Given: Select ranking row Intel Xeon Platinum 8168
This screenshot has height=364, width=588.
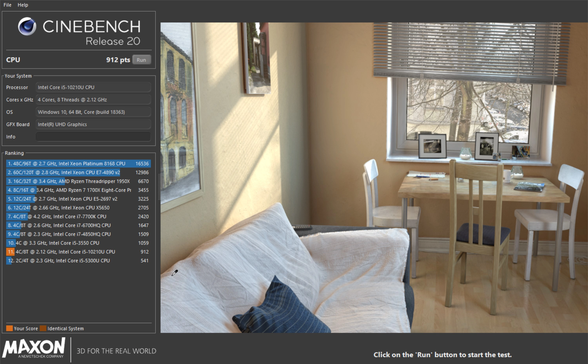Looking at the screenshot, I should point(78,163).
